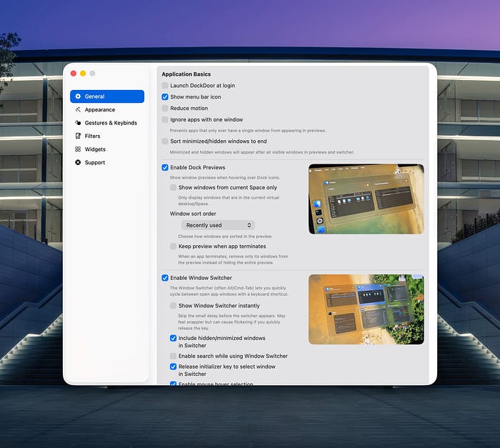
Task: Click the Appearance brush icon in the sidebar
Action: 78,109
